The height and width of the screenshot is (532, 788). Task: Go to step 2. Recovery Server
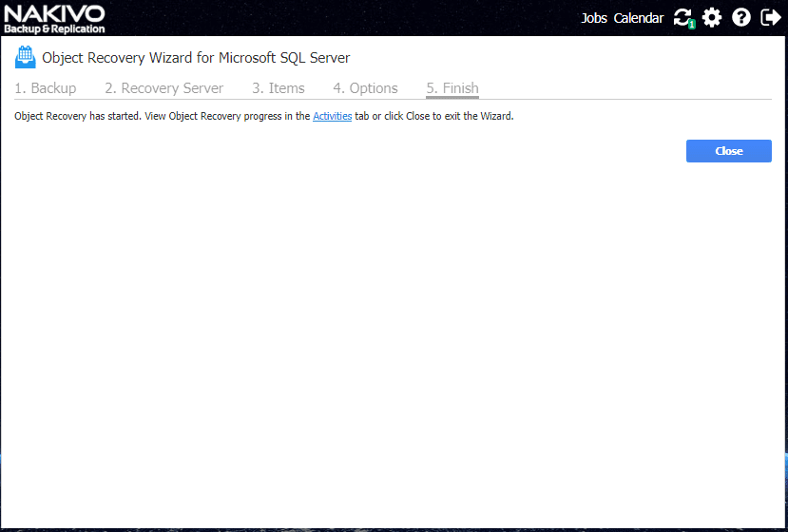[x=163, y=88]
